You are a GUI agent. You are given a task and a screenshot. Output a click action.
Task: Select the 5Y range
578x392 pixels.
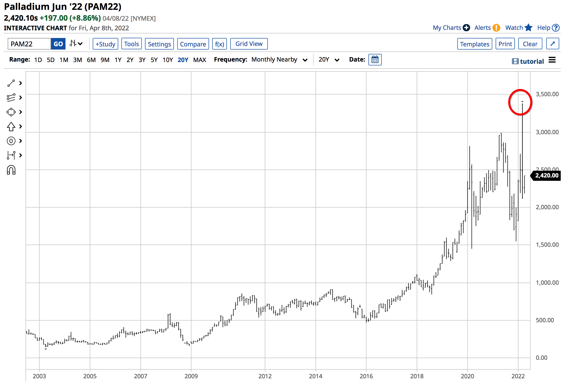[154, 60]
